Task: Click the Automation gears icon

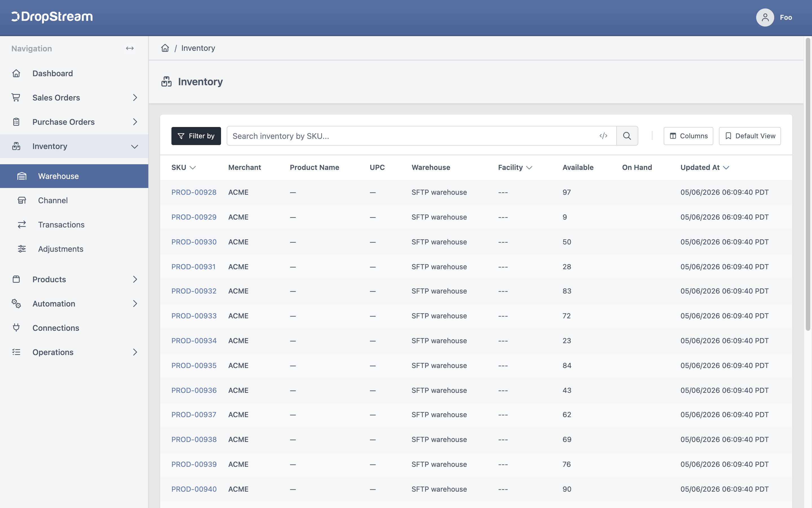Action: pos(16,303)
